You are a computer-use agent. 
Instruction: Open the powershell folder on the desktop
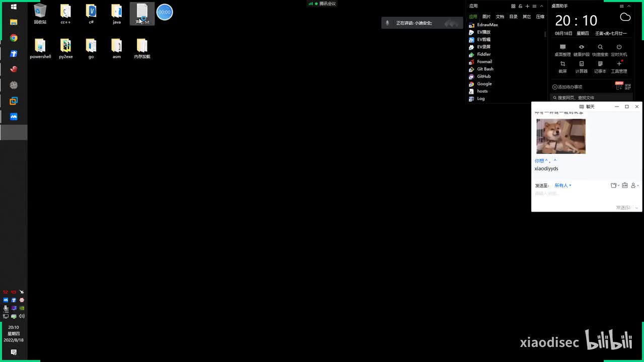[x=40, y=49]
